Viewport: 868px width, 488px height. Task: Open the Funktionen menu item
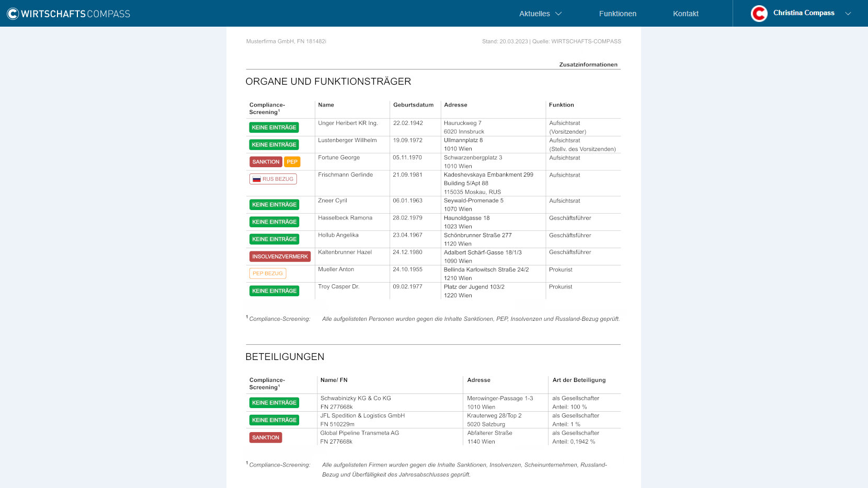coord(618,14)
